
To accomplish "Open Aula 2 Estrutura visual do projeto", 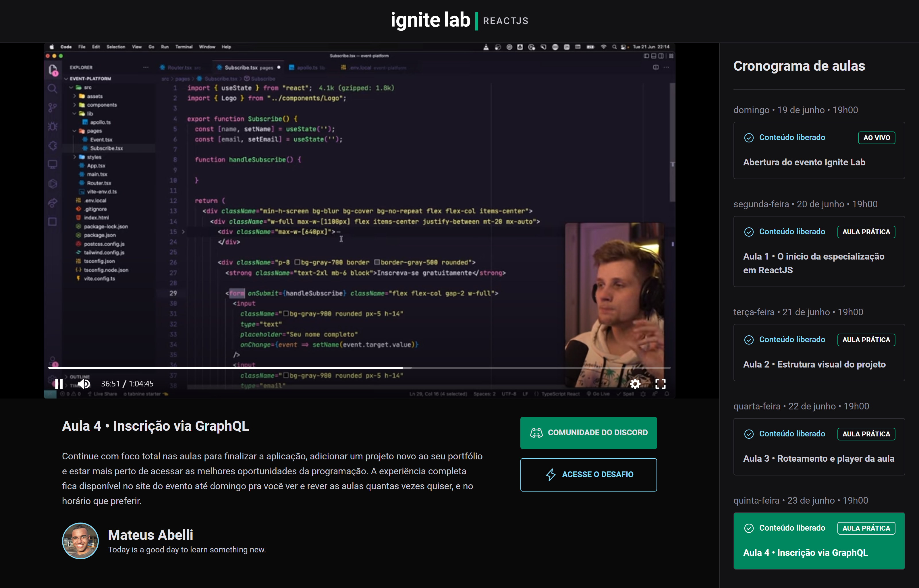I will 814,364.
